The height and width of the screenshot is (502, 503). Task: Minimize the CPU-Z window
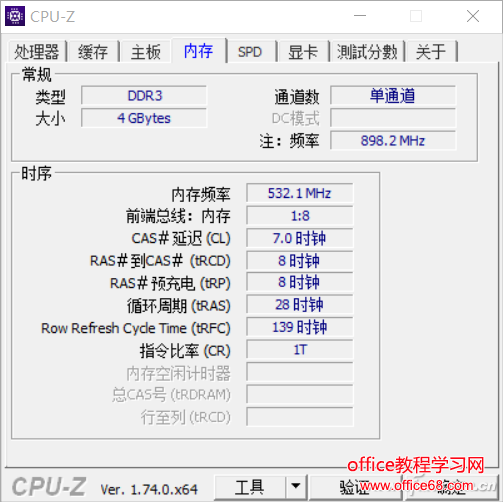click(x=360, y=16)
